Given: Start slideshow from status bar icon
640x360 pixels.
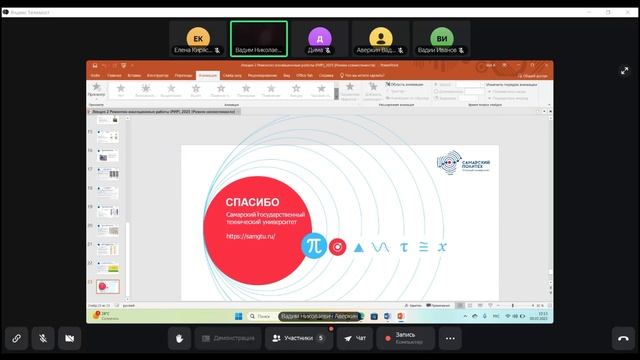Looking at the screenshot, I should (490, 305).
